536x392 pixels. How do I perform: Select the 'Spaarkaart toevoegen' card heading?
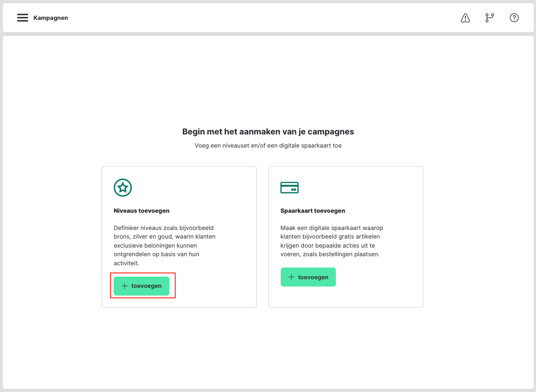(312, 211)
